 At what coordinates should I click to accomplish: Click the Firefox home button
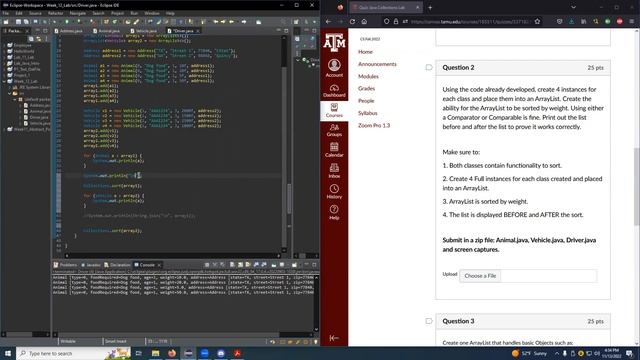tap(364, 22)
